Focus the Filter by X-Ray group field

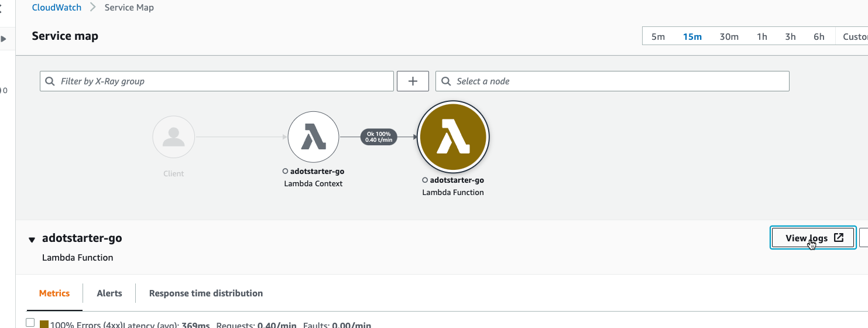point(217,81)
